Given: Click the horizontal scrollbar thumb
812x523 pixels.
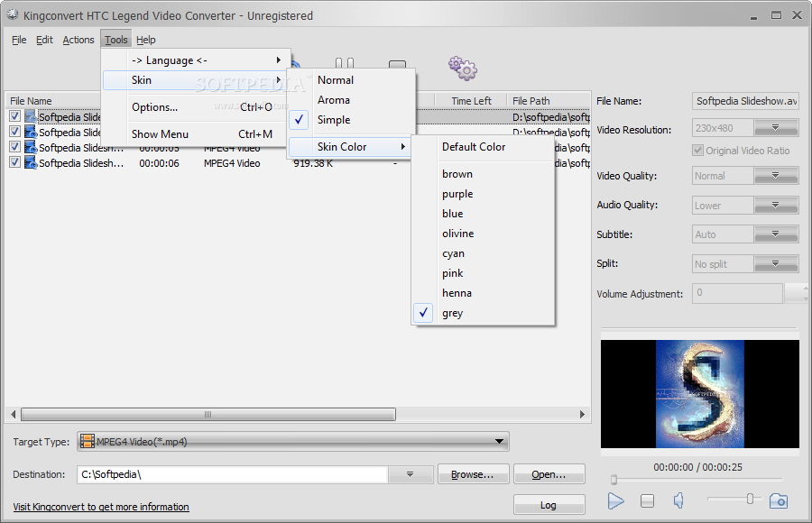Looking at the screenshot, I should (208, 414).
